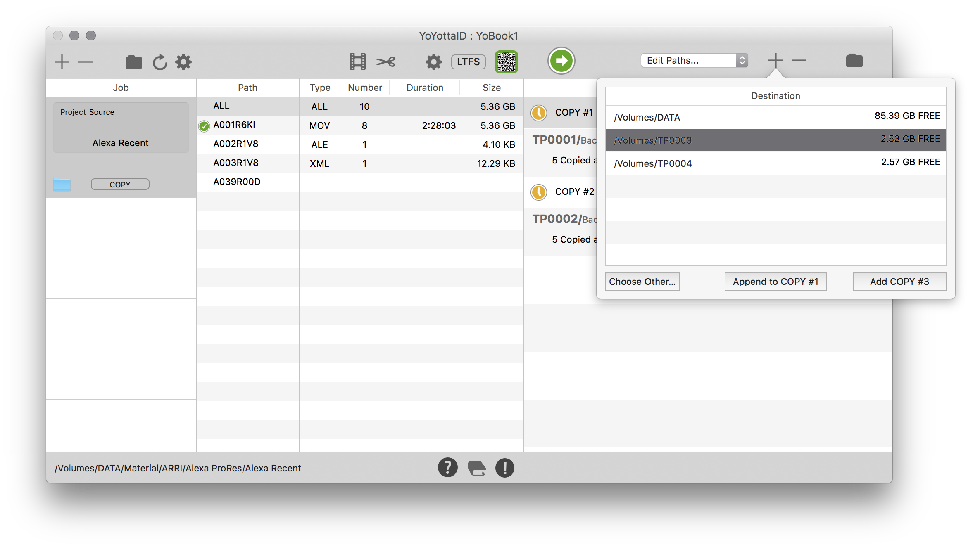980x549 pixels.
Task: Click the refresh arrow icon
Action: pos(159,62)
